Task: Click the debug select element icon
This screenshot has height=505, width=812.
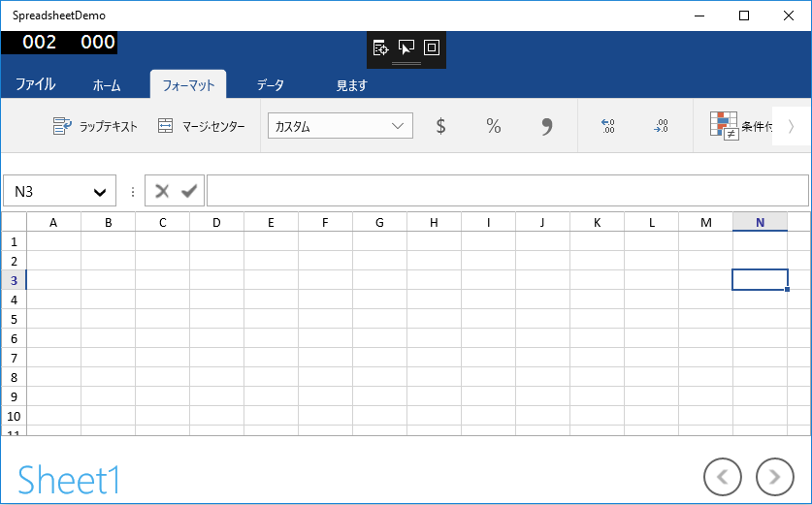Action: tap(406, 47)
